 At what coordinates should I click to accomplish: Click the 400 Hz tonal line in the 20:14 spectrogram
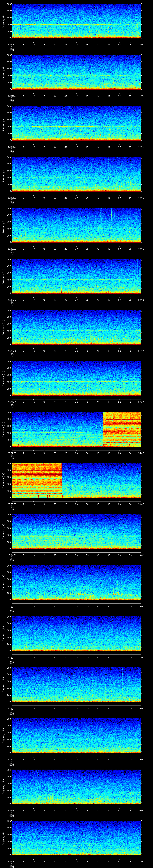[x=76, y=25]
